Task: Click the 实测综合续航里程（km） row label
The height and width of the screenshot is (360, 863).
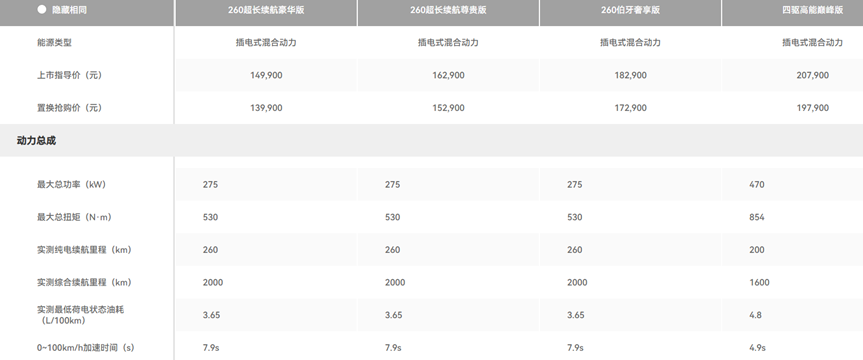Action: coord(84,282)
